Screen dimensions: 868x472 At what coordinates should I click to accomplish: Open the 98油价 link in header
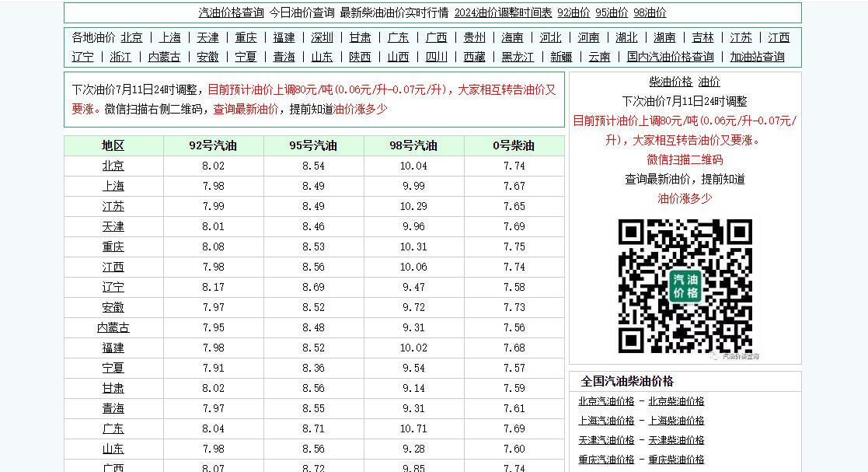(x=650, y=12)
